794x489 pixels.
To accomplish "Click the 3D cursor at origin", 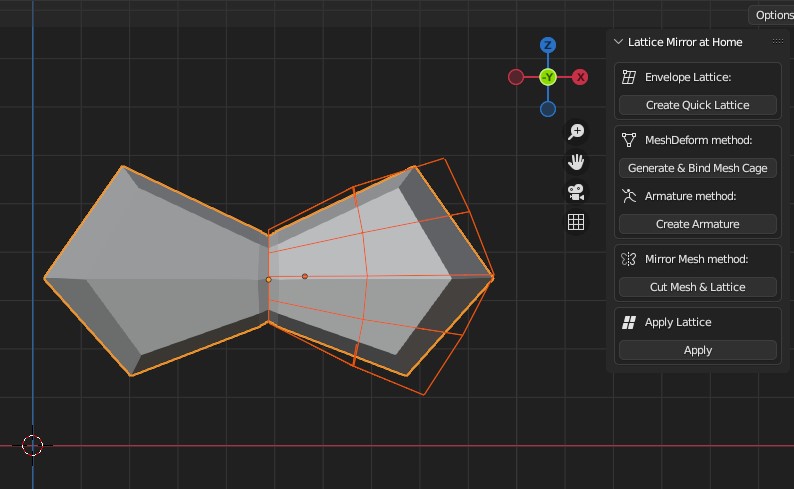I will click(32, 445).
